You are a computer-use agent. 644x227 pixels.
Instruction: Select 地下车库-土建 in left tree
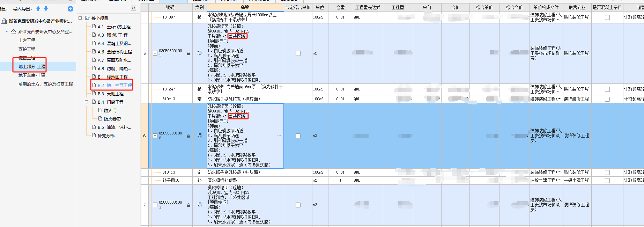tap(32, 75)
